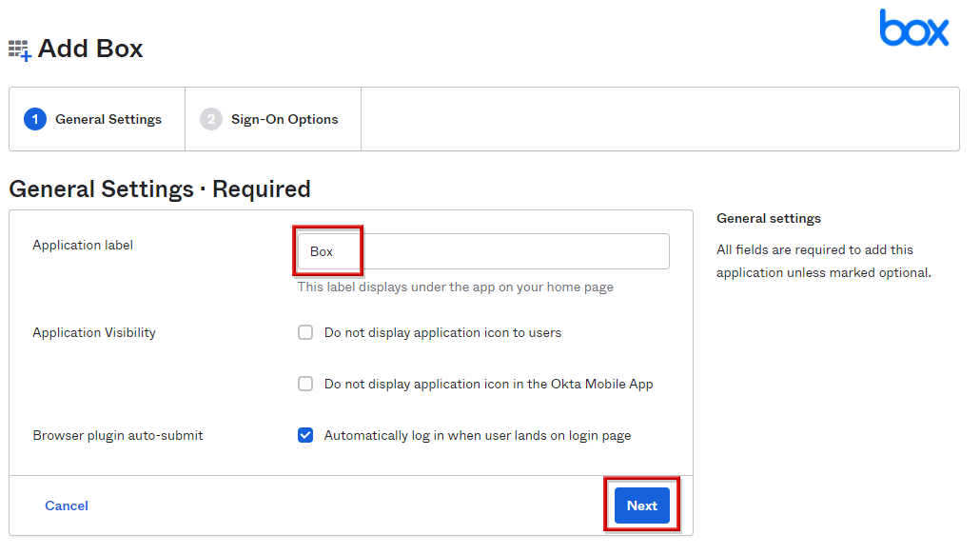Click the Box logo in top corner
Screen dimensions: 980x555
(913, 29)
